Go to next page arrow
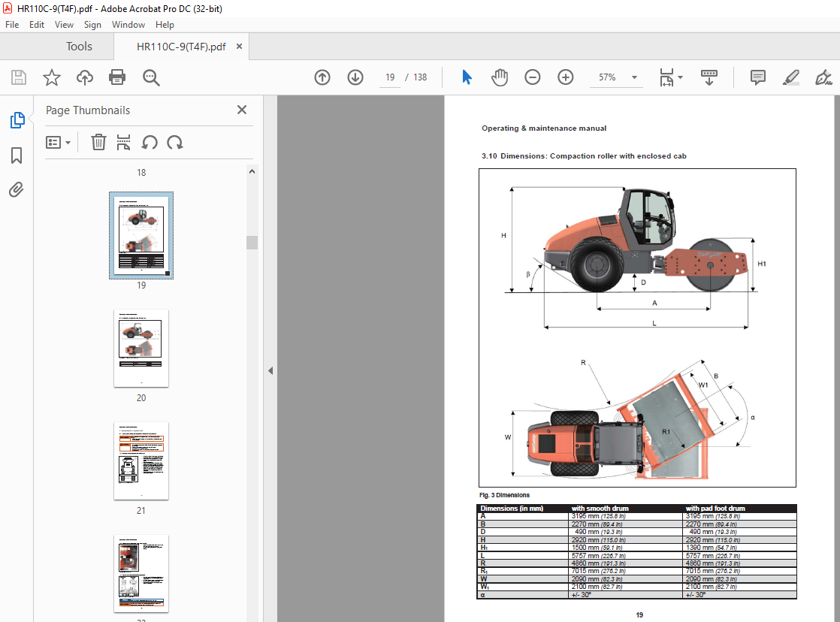This screenshot has height=622, width=840. pyautogui.click(x=355, y=77)
